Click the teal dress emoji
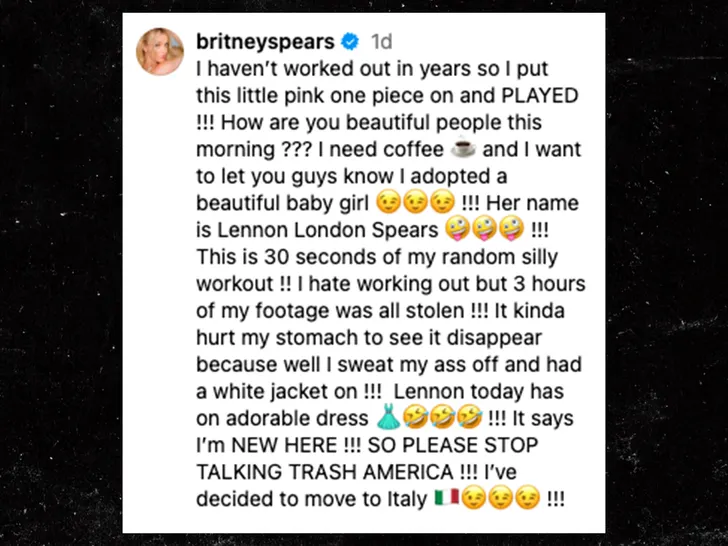 (388, 417)
